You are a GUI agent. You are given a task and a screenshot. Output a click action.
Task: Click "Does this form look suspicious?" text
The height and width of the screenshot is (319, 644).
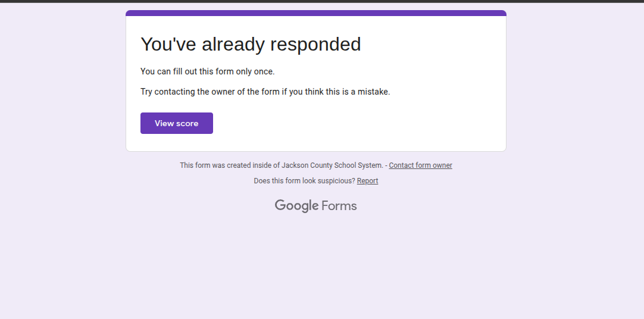[x=304, y=181]
